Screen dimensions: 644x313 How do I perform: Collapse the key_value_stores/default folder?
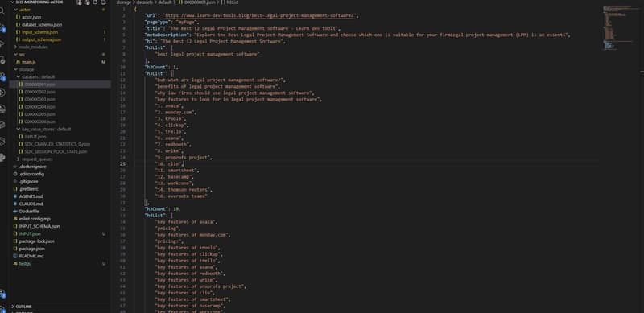(19, 129)
